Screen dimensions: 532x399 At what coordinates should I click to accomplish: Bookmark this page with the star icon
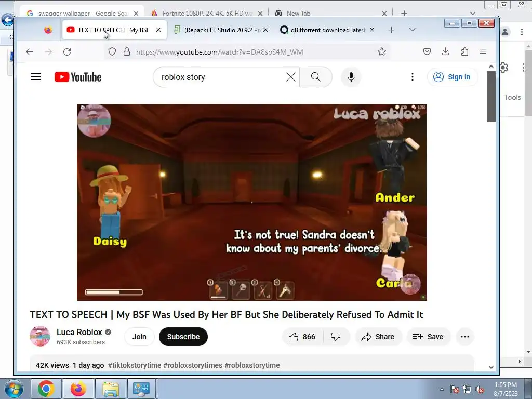pos(382,51)
